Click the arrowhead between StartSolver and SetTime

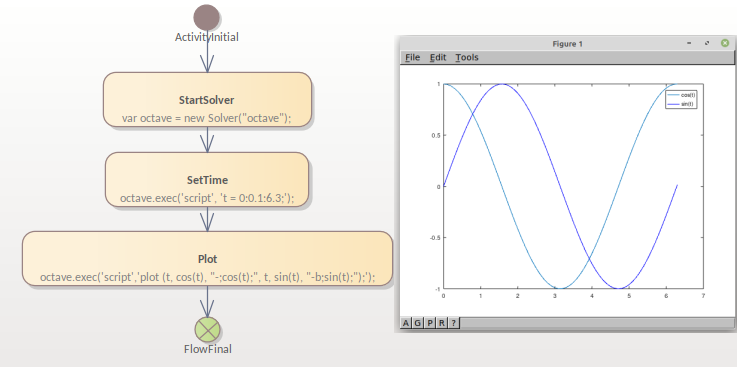point(207,143)
